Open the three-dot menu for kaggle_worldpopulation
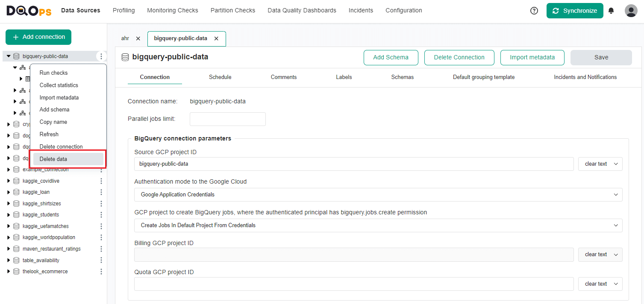The image size is (644, 304). coord(101,237)
